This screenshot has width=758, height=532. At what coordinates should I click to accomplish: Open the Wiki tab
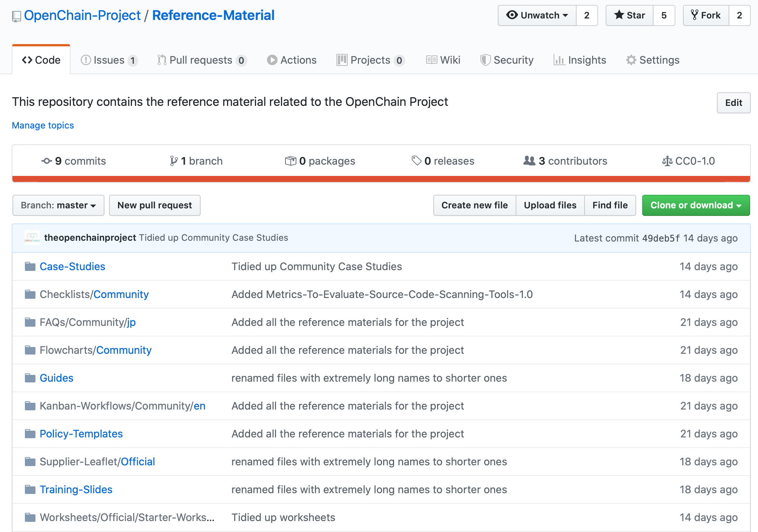pyautogui.click(x=443, y=60)
